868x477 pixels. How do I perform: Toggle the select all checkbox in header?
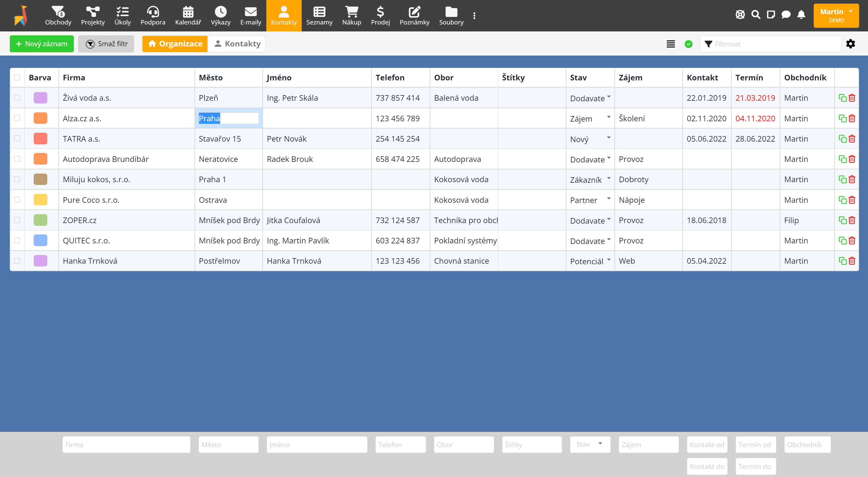[17, 78]
